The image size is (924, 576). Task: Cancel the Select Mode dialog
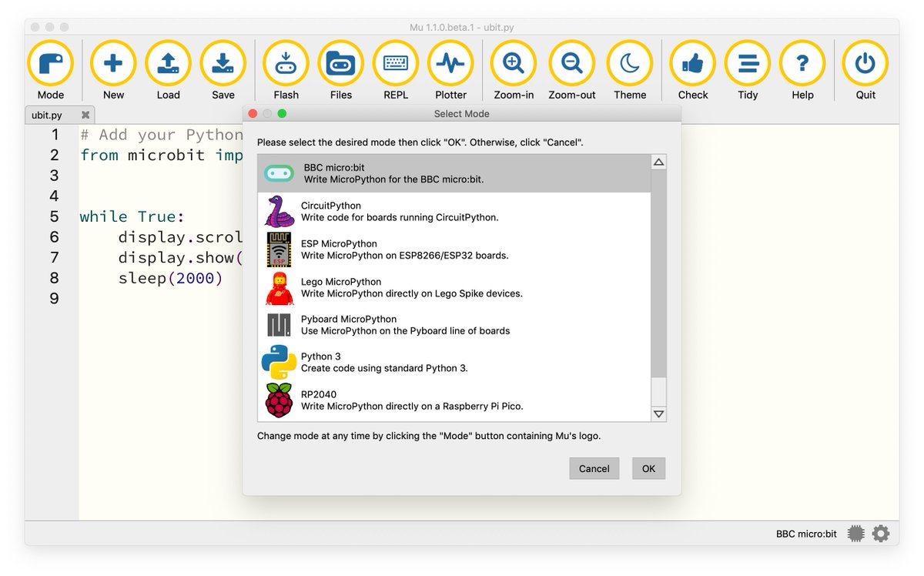[x=594, y=468]
